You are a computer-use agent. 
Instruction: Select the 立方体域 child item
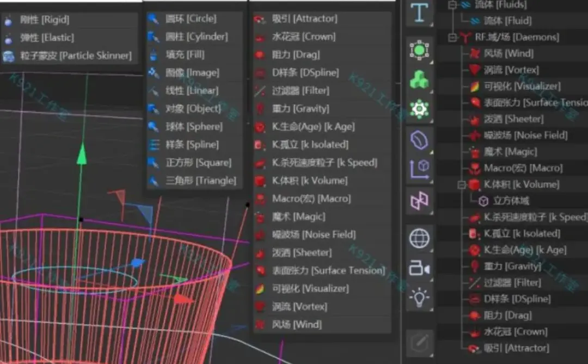tap(511, 201)
